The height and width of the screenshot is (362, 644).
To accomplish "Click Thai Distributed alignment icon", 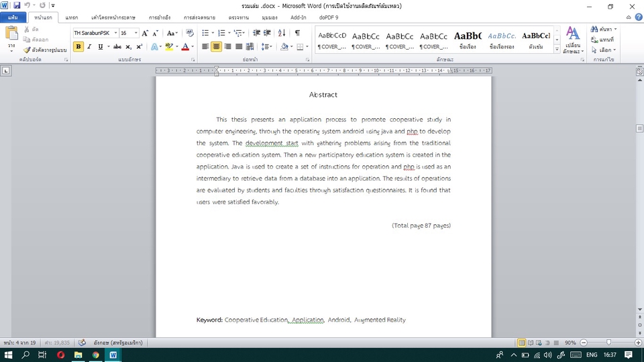I will click(250, 46).
